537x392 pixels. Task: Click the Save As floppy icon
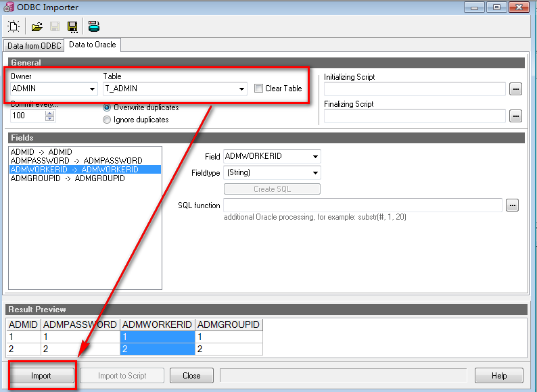tap(72, 27)
